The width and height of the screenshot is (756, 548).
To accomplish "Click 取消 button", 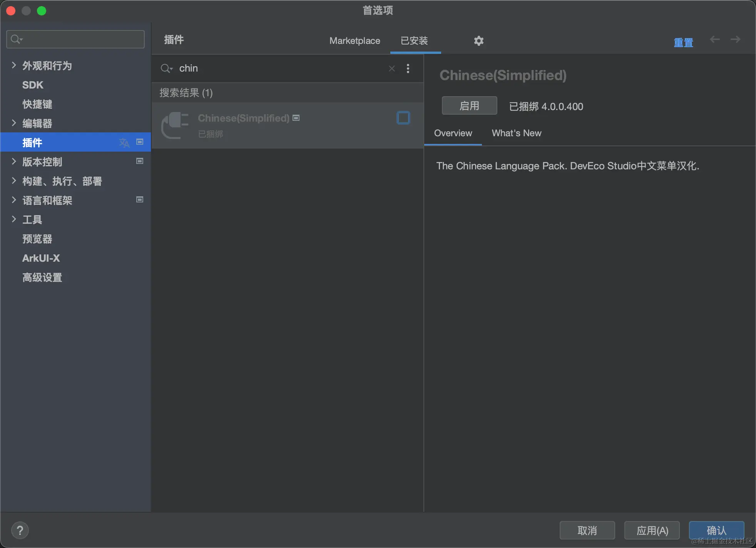I will 587,530.
